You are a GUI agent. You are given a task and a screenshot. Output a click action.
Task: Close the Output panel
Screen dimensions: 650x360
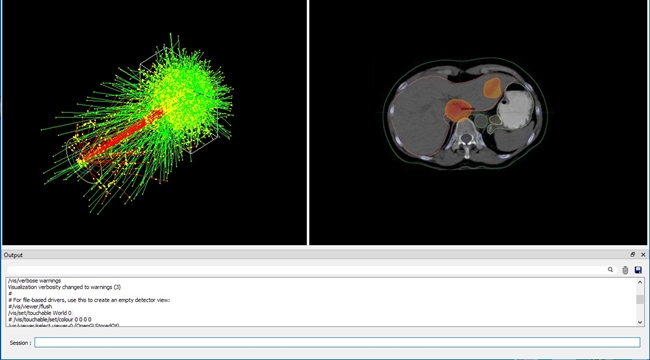click(643, 255)
